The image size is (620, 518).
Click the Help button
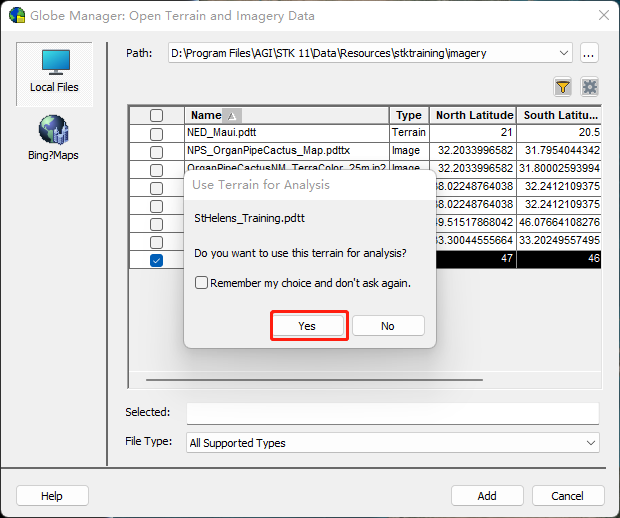coord(52,495)
